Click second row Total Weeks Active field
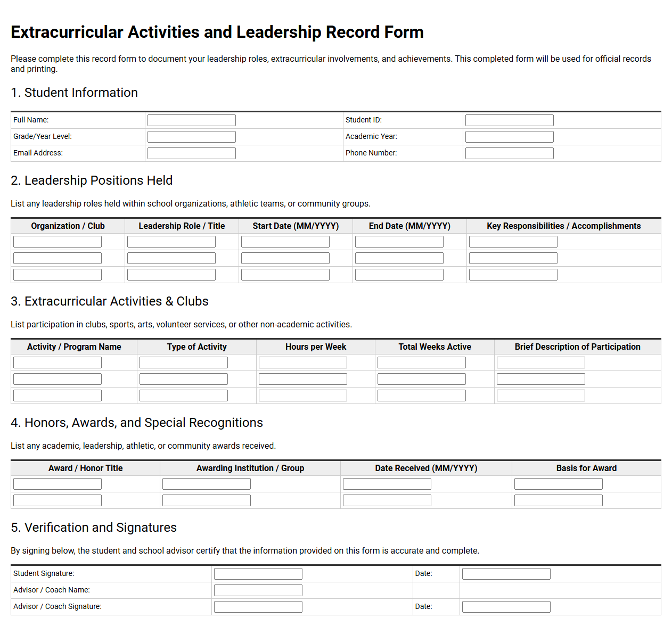 point(422,379)
